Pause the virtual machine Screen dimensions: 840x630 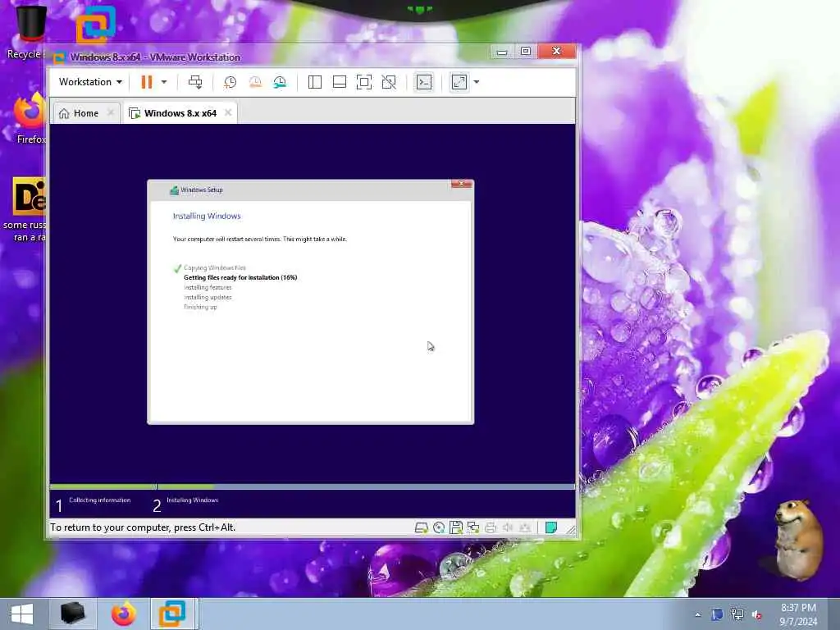pos(146,82)
